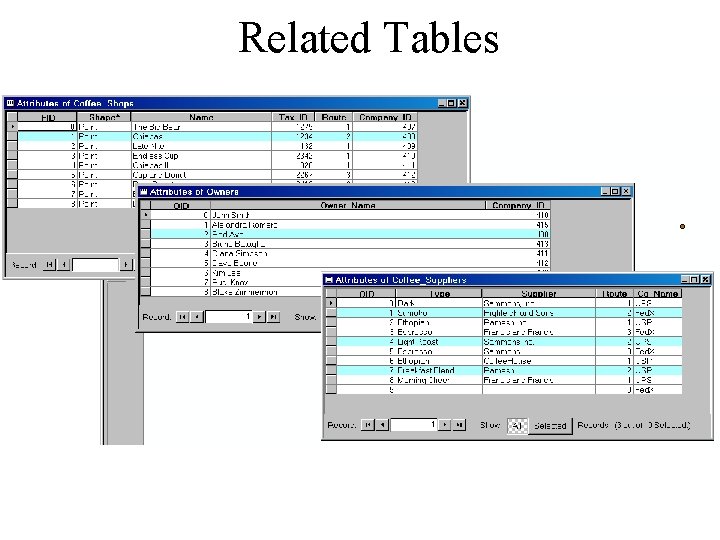Click the record number field in Owners window

[228, 317]
